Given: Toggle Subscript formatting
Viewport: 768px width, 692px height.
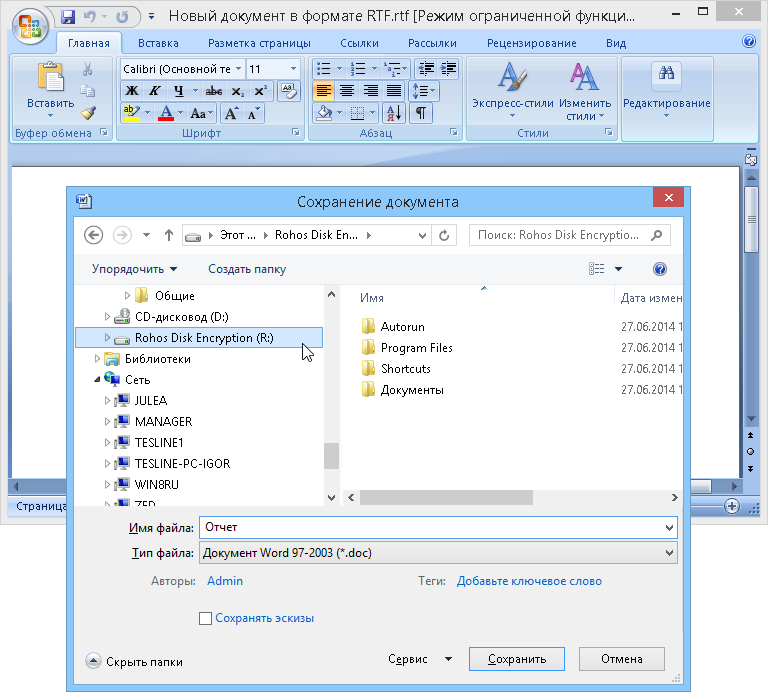Looking at the screenshot, I should click(237, 91).
